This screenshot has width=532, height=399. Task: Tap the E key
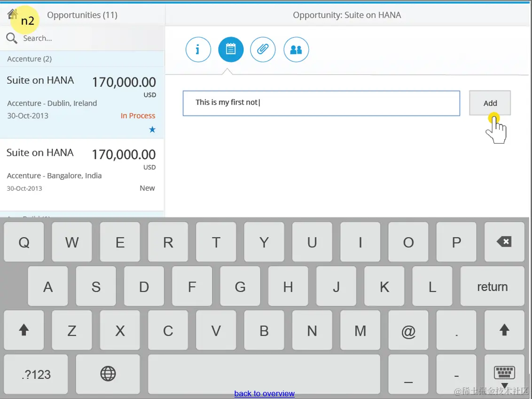(120, 242)
